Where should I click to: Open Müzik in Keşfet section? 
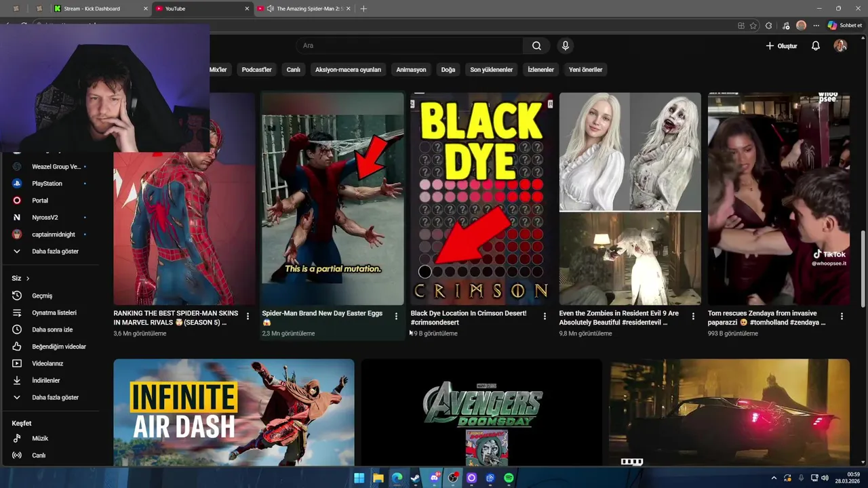pos(50,439)
